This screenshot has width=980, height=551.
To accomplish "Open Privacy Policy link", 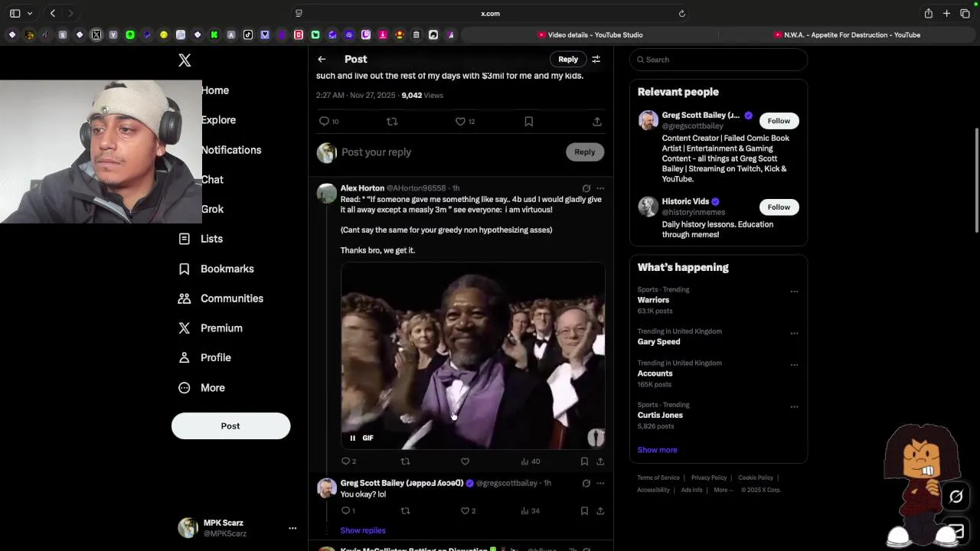I will [709, 478].
